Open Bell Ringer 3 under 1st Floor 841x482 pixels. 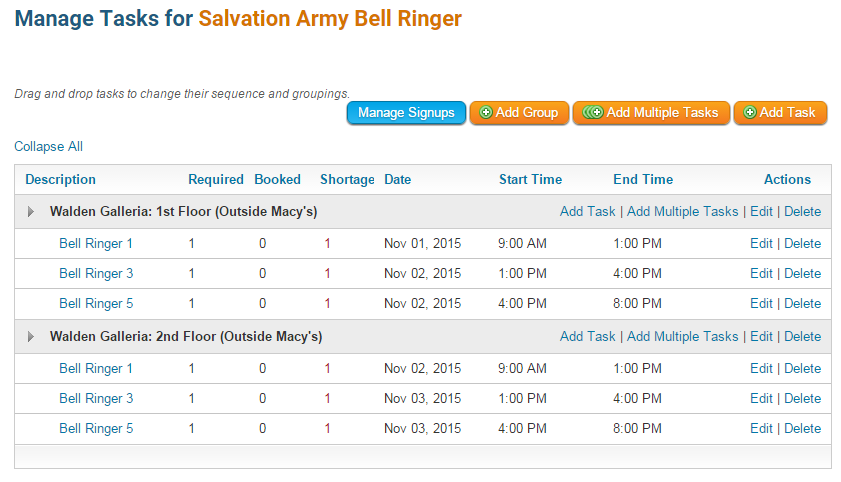click(96, 274)
